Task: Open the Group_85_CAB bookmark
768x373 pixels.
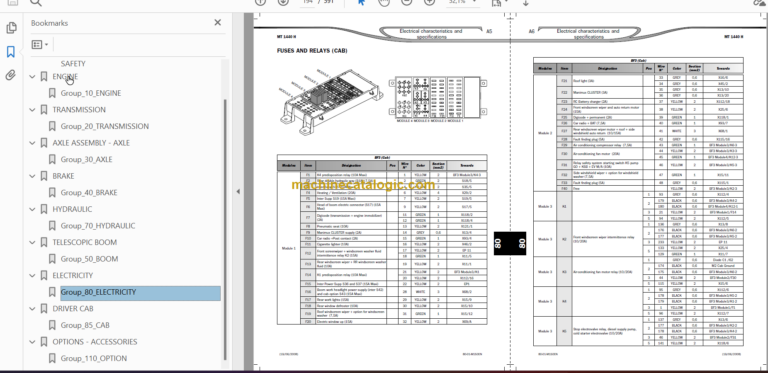Action: (x=85, y=326)
